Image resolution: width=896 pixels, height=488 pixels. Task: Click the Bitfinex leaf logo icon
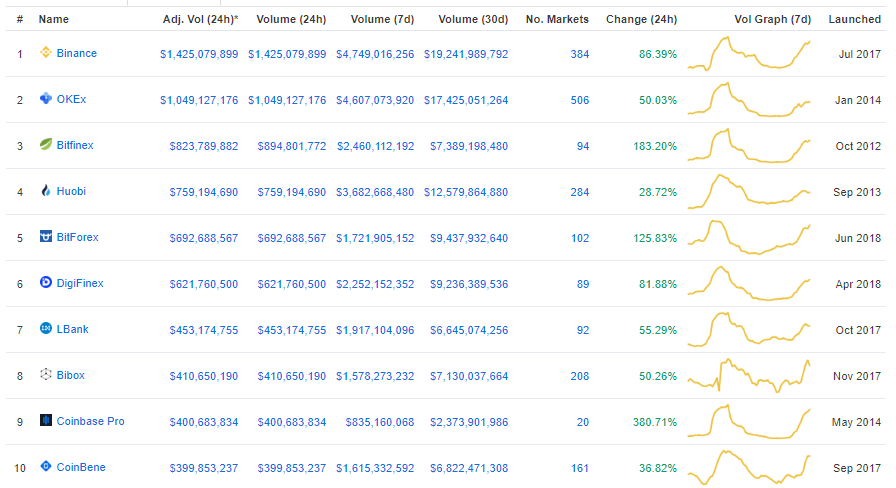(45, 145)
